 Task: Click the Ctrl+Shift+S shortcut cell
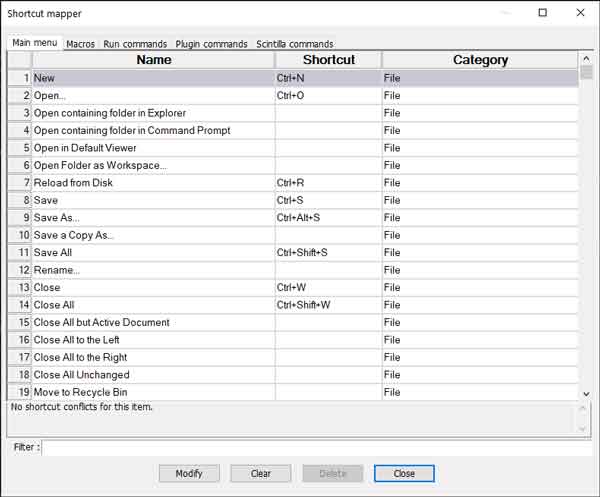328,253
